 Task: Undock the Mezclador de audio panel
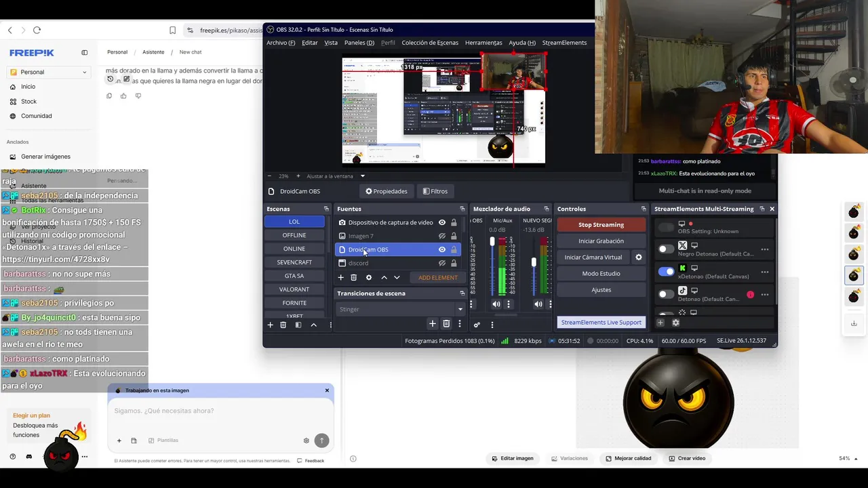click(547, 209)
